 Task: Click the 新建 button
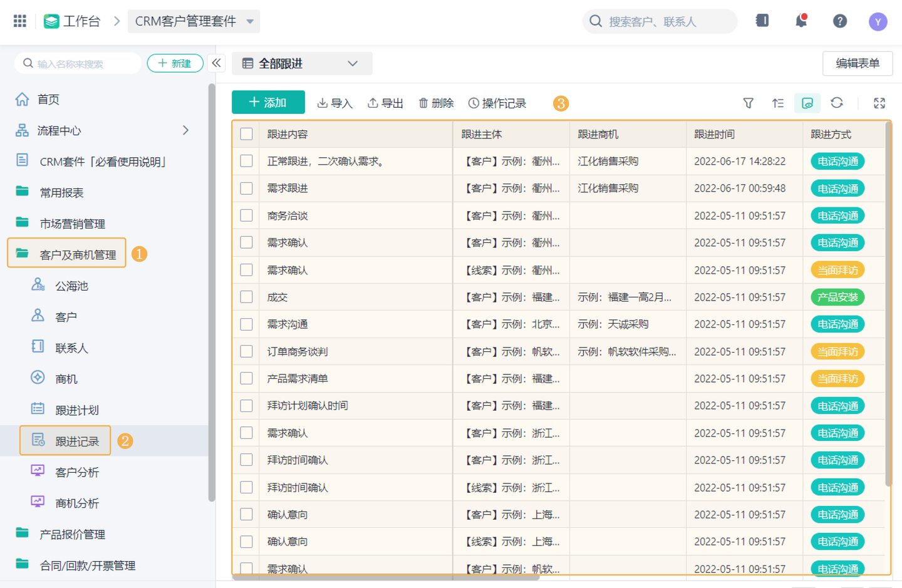click(175, 63)
